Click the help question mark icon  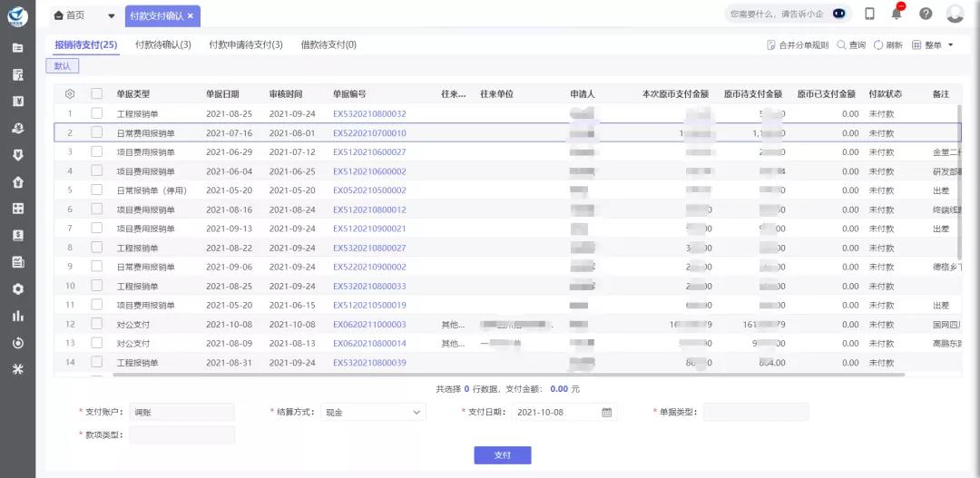coord(926,14)
